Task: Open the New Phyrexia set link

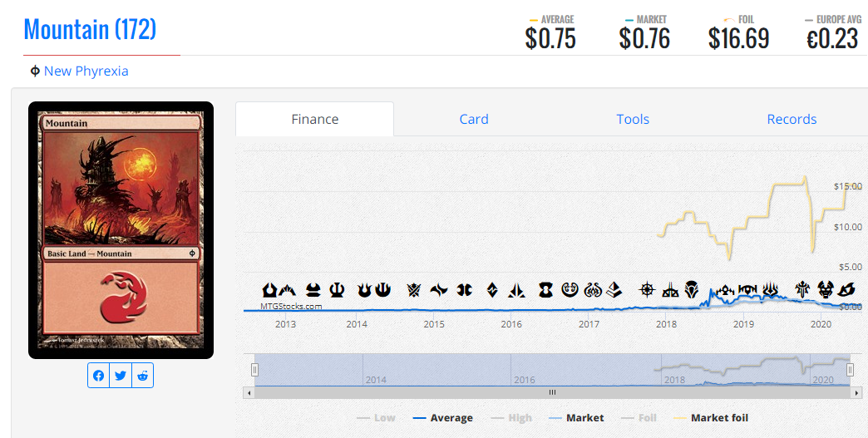Action: tap(86, 71)
